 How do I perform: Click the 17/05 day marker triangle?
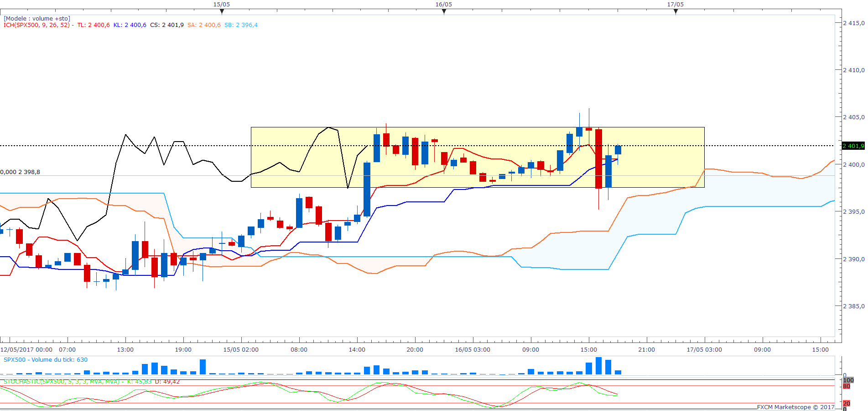pos(676,11)
